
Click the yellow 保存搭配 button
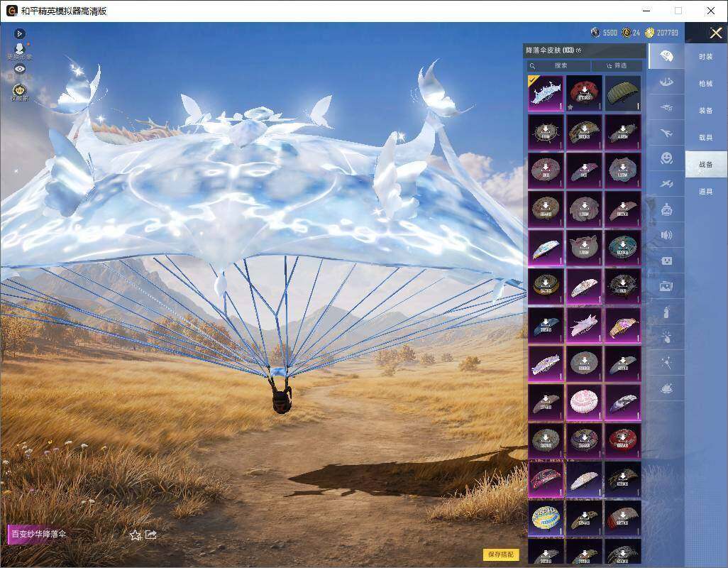click(501, 554)
